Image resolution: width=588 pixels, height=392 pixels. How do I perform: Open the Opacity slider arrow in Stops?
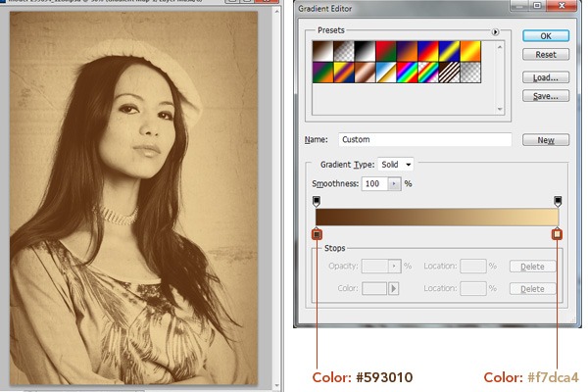click(394, 266)
